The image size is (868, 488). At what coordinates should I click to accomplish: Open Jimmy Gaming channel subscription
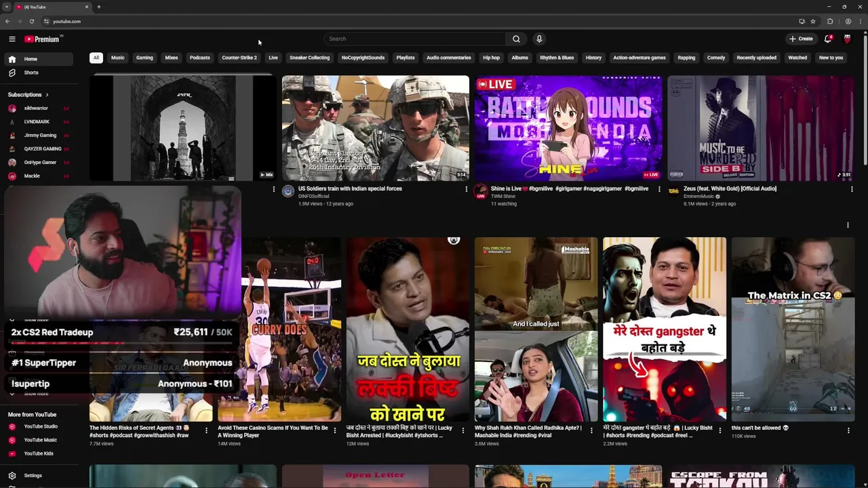[37, 136]
